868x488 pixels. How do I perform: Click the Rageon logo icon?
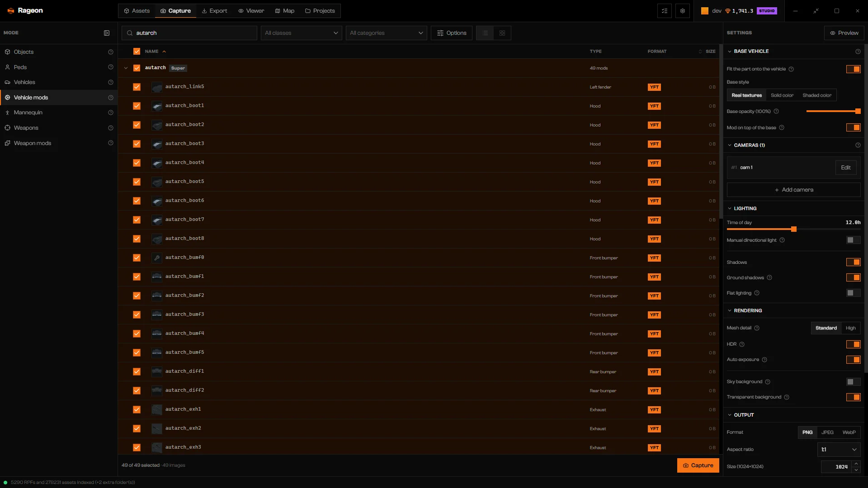click(x=11, y=10)
